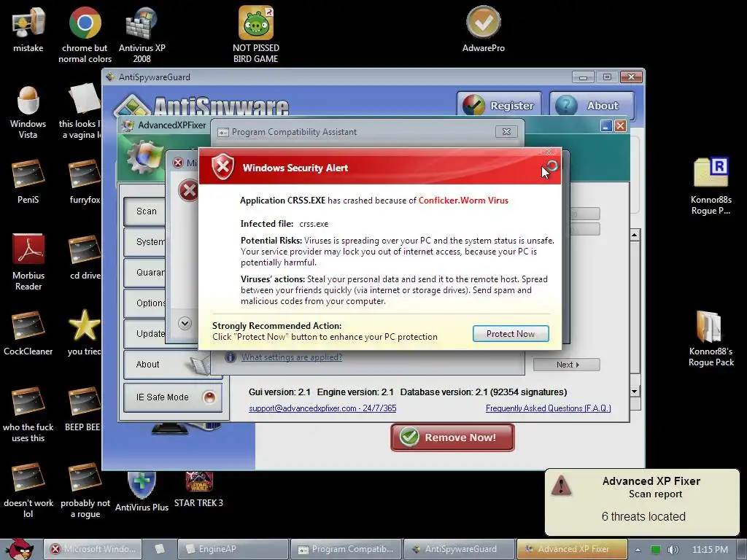Image resolution: width=747 pixels, height=560 pixels.
Task: Click the taskbar clock showing 11:15 PM
Action: click(710, 550)
